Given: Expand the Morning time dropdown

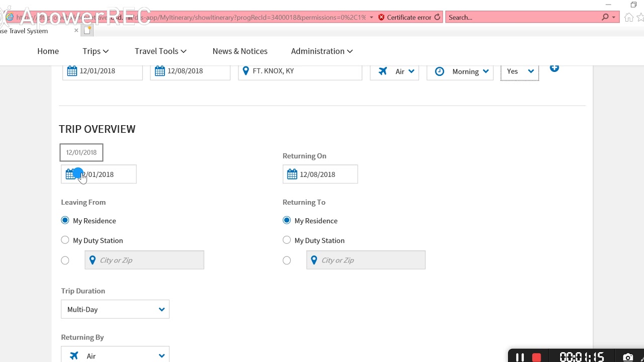Looking at the screenshot, I should tap(460, 71).
